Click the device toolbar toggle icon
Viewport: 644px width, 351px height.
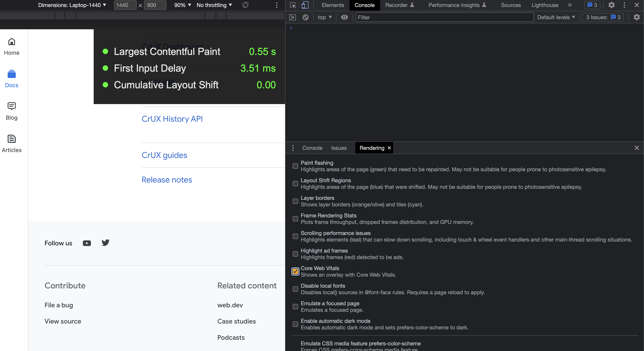click(305, 5)
